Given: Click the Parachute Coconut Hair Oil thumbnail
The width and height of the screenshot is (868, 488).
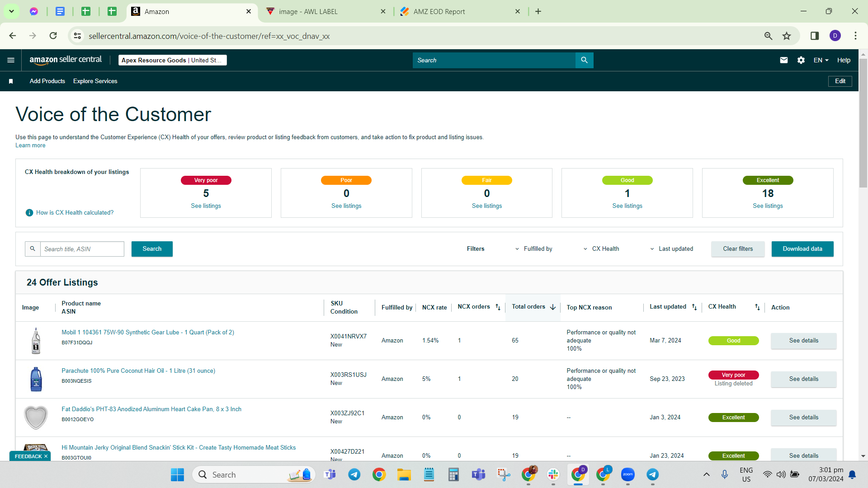Looking at the screenshot, I should click(36, 379).
